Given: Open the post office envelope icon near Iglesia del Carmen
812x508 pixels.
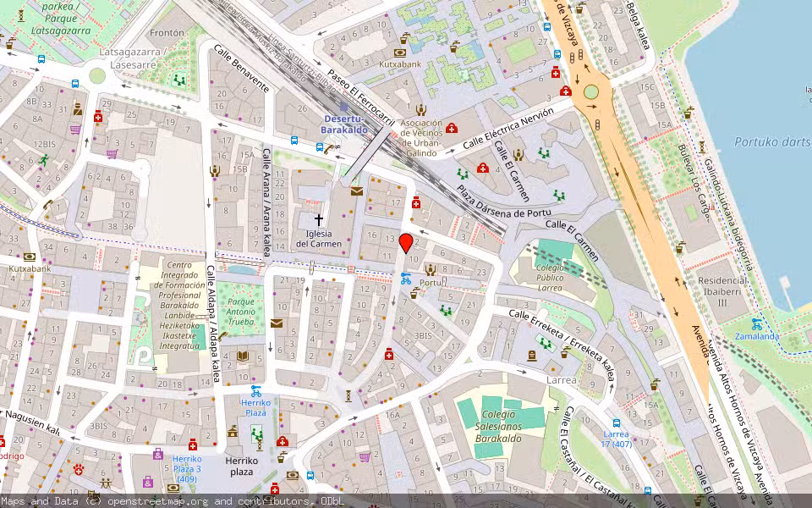Looking at the screenshot, I should (356, 191).
